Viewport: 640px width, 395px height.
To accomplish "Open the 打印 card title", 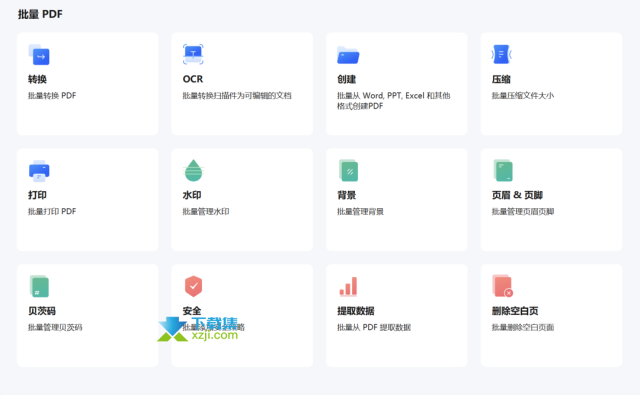I will coord(37,195).
